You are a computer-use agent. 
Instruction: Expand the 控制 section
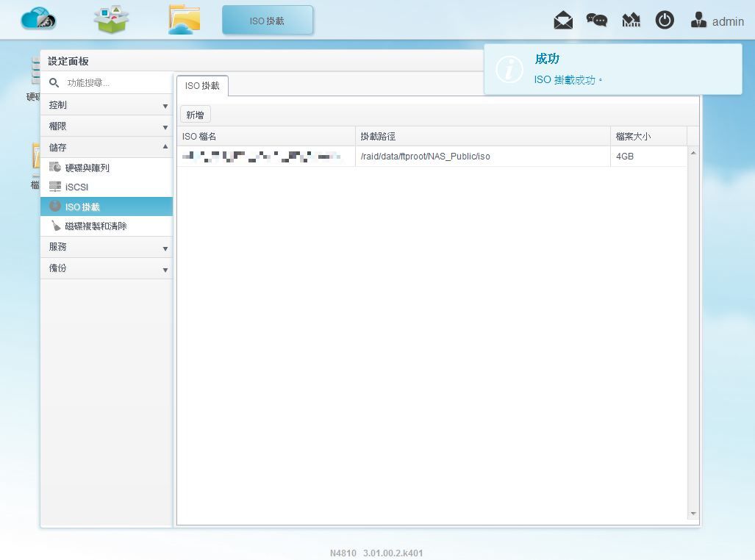[x=107, y=105]
